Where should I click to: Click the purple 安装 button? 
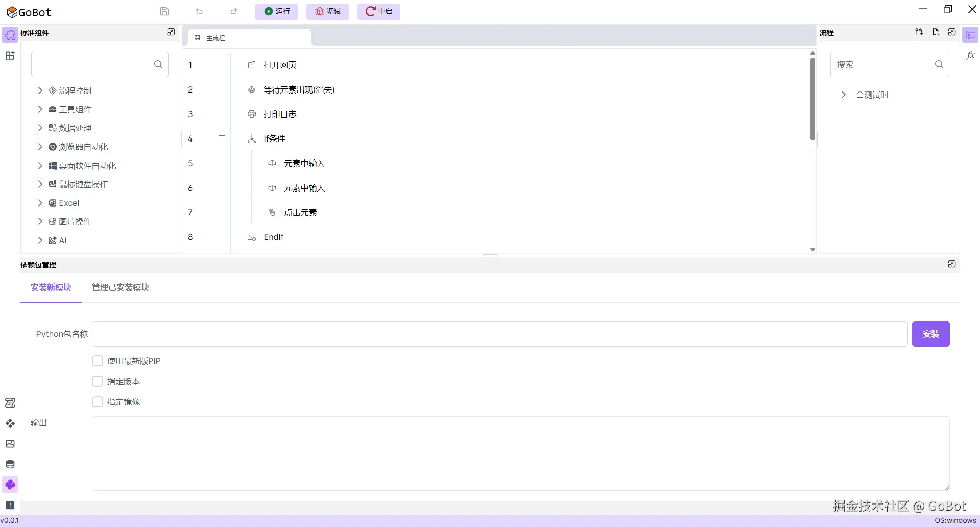click(x=930, y=334)
